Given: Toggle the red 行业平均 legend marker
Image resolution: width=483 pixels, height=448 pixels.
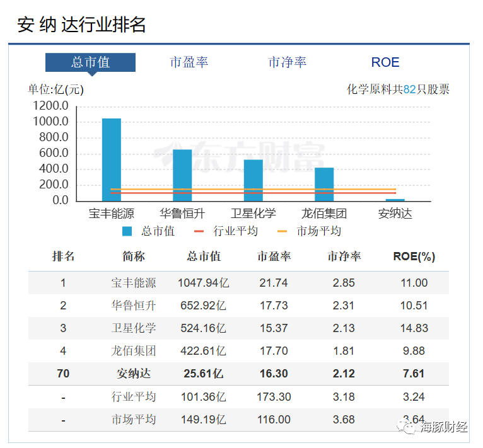Looking at the screenshot, I should 199,231.
